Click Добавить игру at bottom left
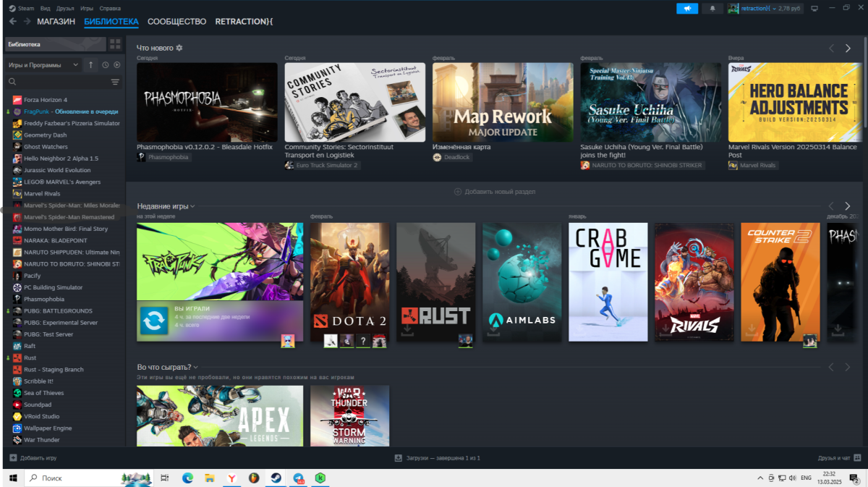868x487 pixels. coord(33,458)
